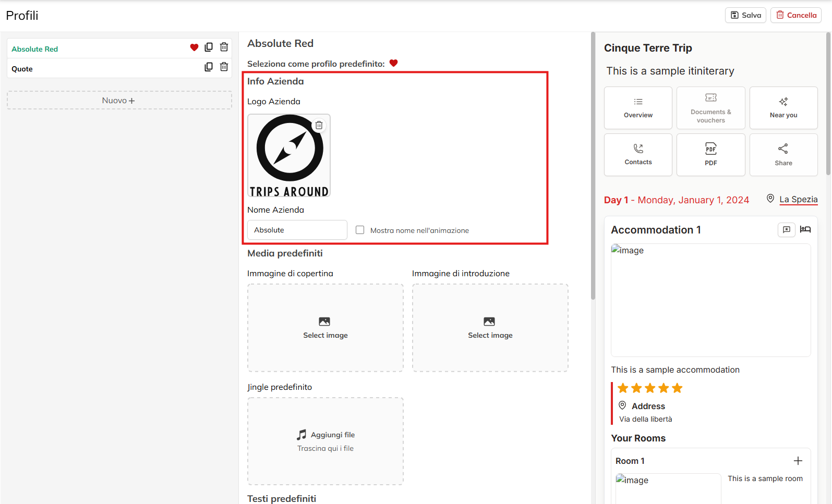Viewport: 832px width, 504px height.
Task: Open the Overview tab
Action: 638,108
